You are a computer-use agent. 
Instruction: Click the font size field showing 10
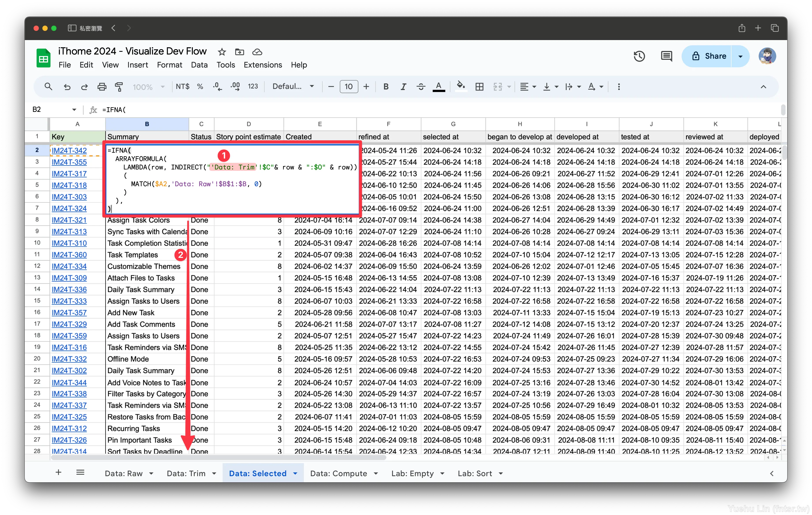coord(349,87)
